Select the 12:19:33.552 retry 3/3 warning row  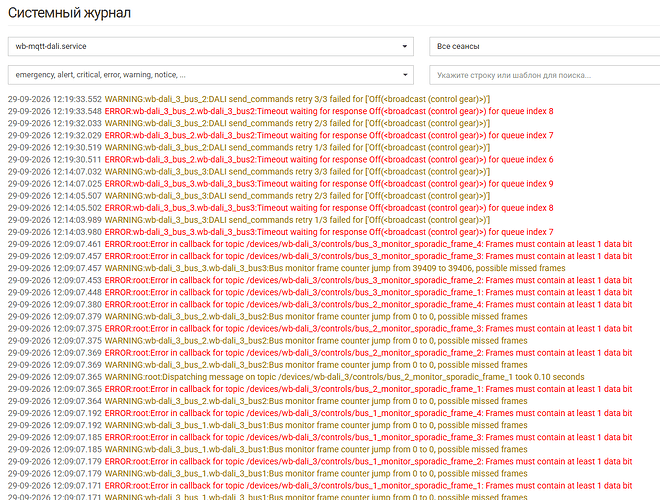[x=249, y=99]
